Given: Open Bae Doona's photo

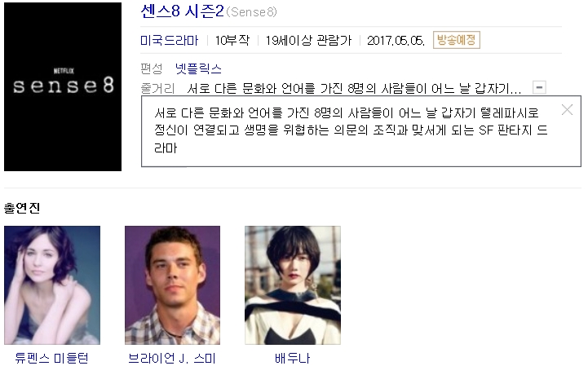Looking at the screenshot, I should [293, 285].
